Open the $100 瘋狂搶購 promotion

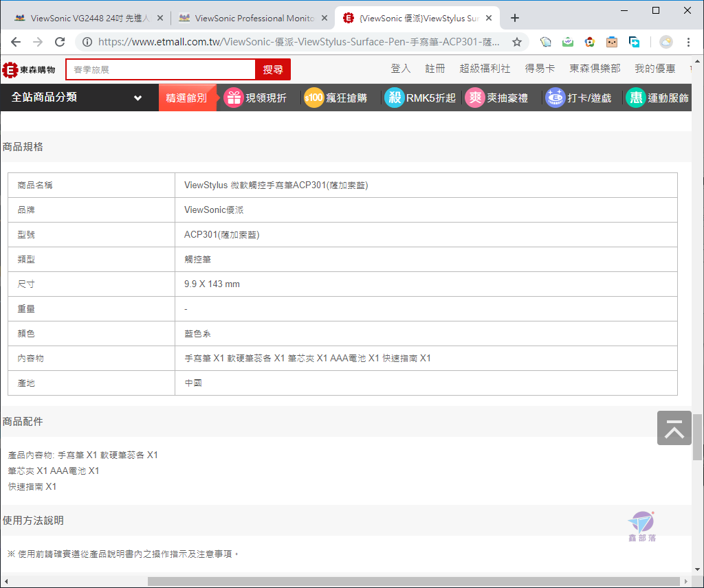click(335, 98)
